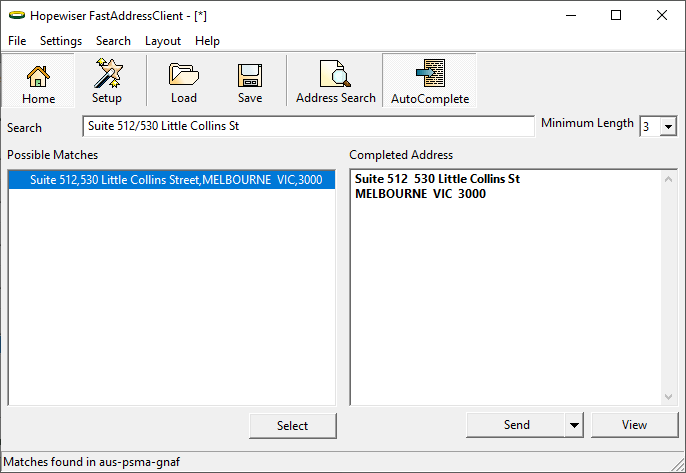
Task: Open the Settings menu
Action: pyautogui.click(x=61, y=41)
